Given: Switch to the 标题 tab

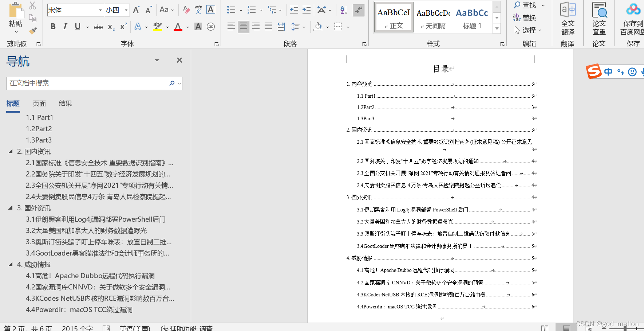Looking at the screenshot, I should click(13, 104).
